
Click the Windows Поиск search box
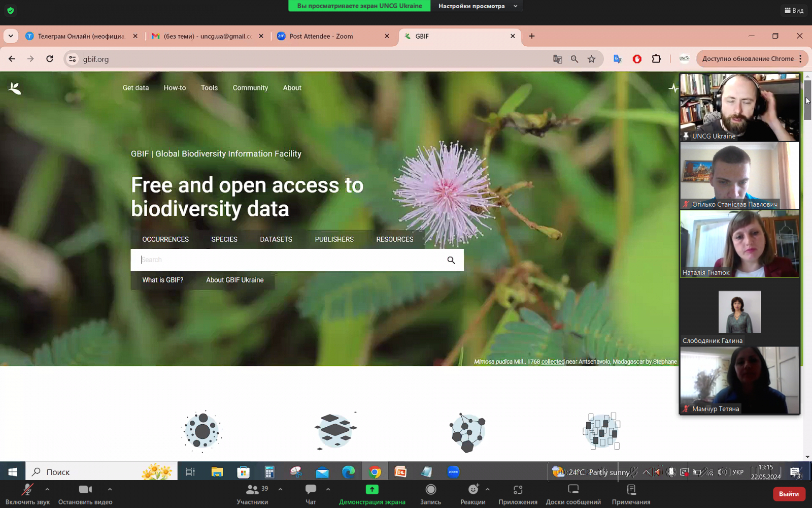[x=101, y=472]
